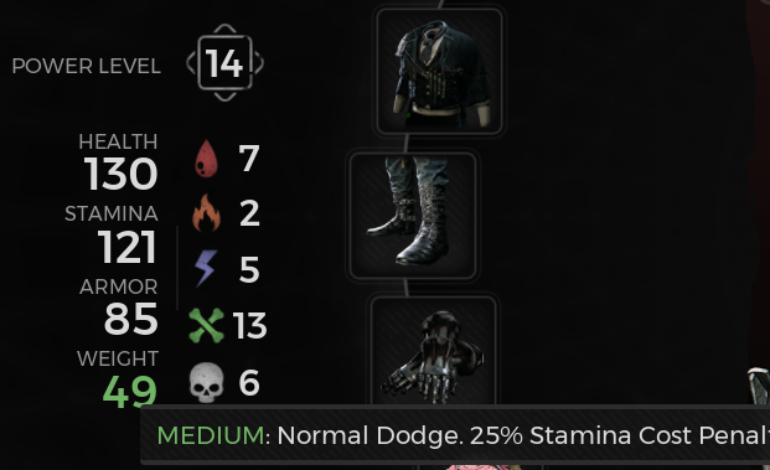Click the fire resistance value 2
The width and height of the screenshot is (770, 470).
(249, 213)
